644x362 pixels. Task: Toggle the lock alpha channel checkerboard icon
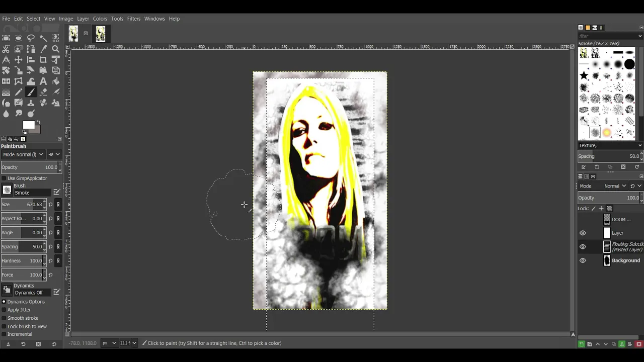click(609, 208)
